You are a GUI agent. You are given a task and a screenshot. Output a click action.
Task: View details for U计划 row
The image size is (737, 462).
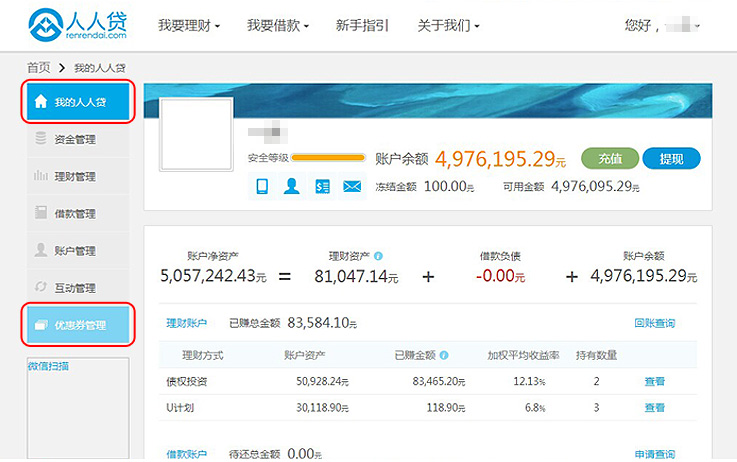pos(655,407)
